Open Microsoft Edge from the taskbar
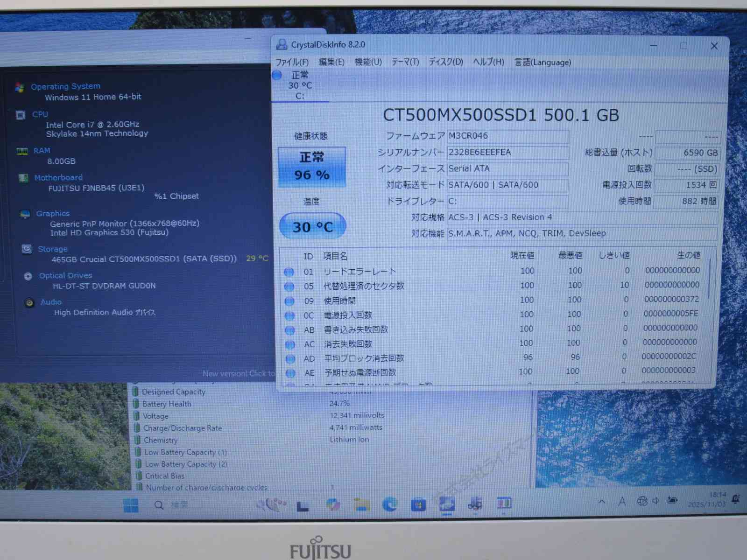 coord(390,504)
